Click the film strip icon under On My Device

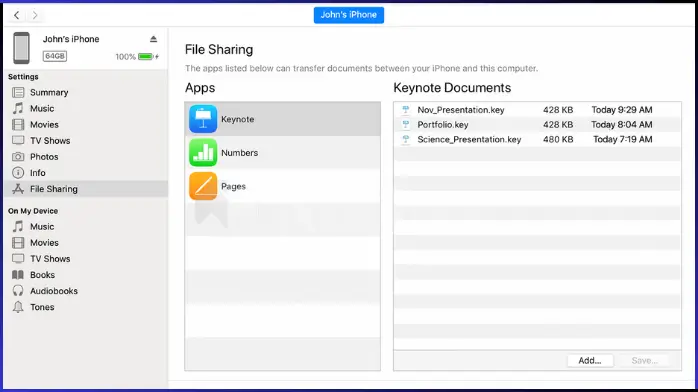[x=18, y=242]
